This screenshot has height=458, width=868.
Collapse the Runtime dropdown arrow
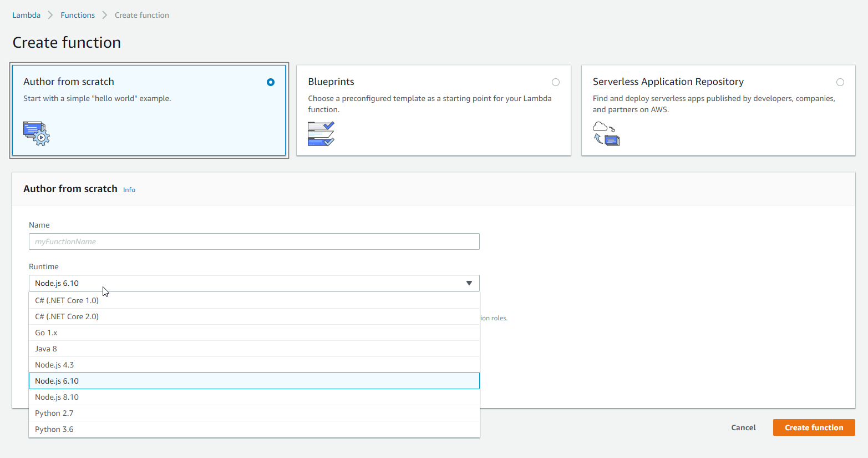(469, 283)
